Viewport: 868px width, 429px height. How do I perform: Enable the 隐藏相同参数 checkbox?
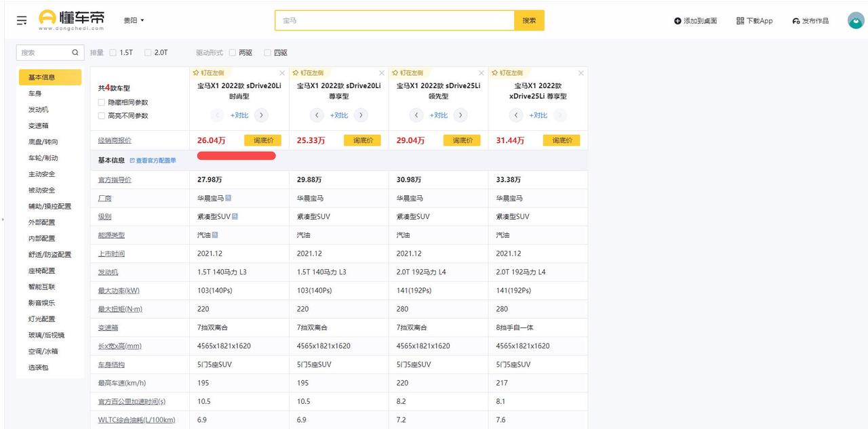pyautogui.click(x=102, y=102)
